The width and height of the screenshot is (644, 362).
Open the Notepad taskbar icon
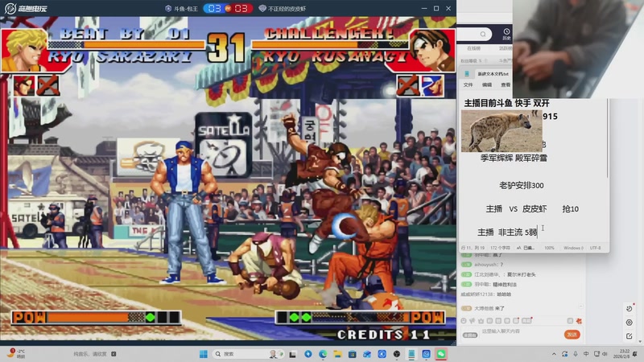coord(411,354)
